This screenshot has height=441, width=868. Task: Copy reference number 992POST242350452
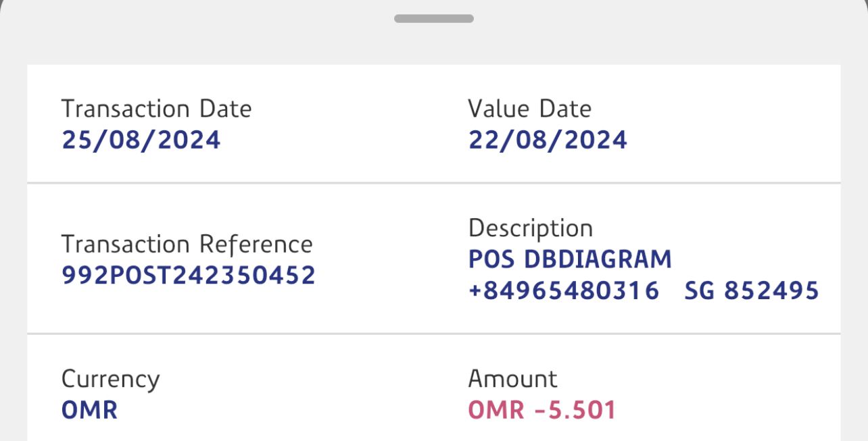[x=189, y=275]
